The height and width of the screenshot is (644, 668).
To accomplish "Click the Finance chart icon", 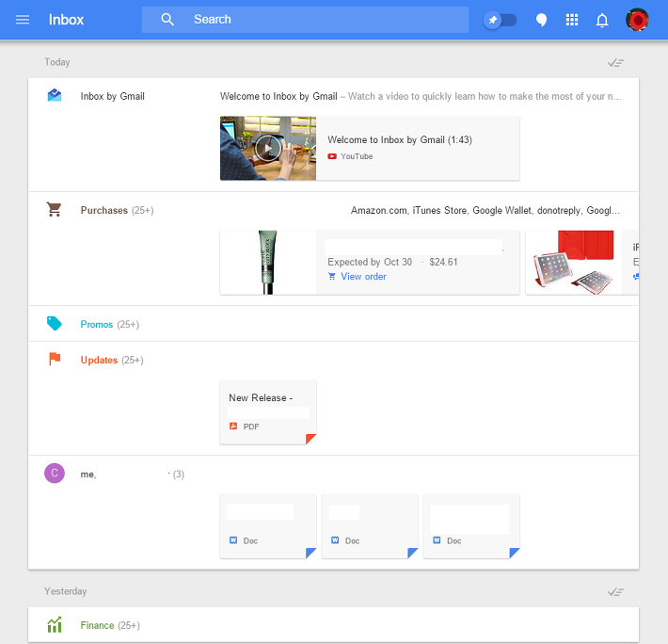I will pyautogui.click(x=55, y=625).
